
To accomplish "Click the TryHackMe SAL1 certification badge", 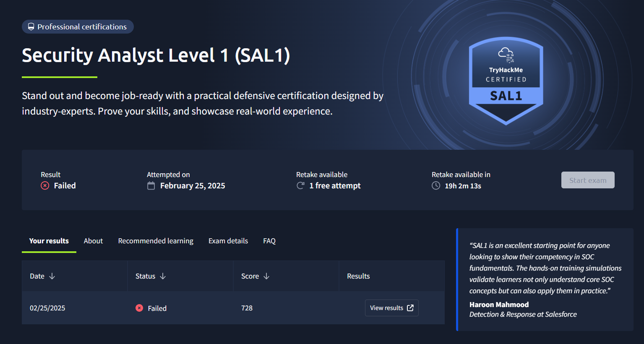I will point(506,81).
